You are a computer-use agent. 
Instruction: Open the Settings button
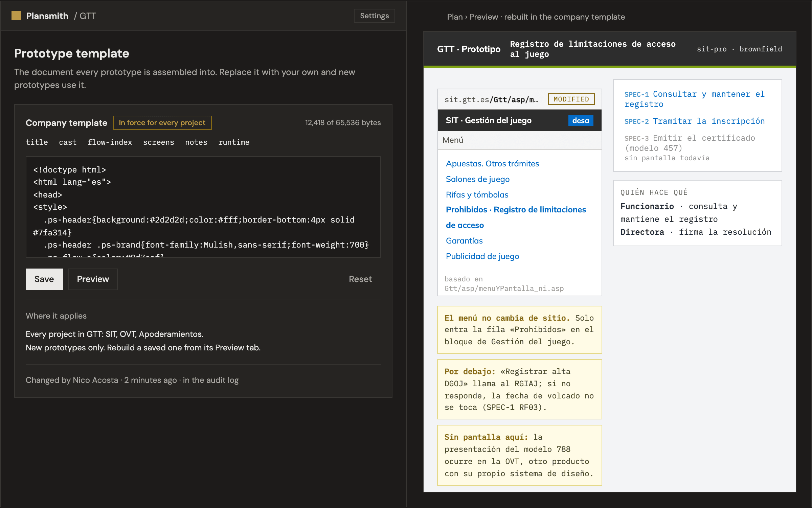click(374, 16)
